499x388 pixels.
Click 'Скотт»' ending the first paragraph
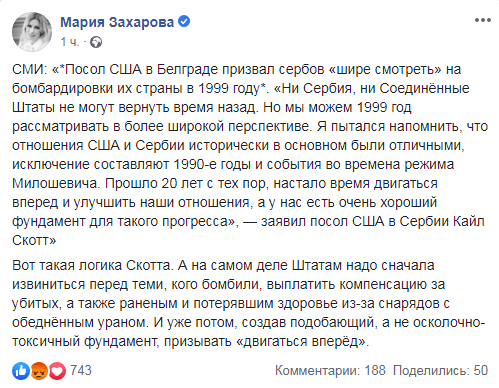pyautogui.click(x=34, y=240)
